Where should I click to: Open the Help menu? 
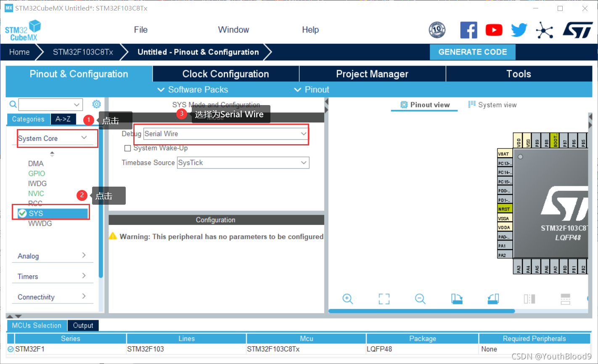click(x=310, y=30)
